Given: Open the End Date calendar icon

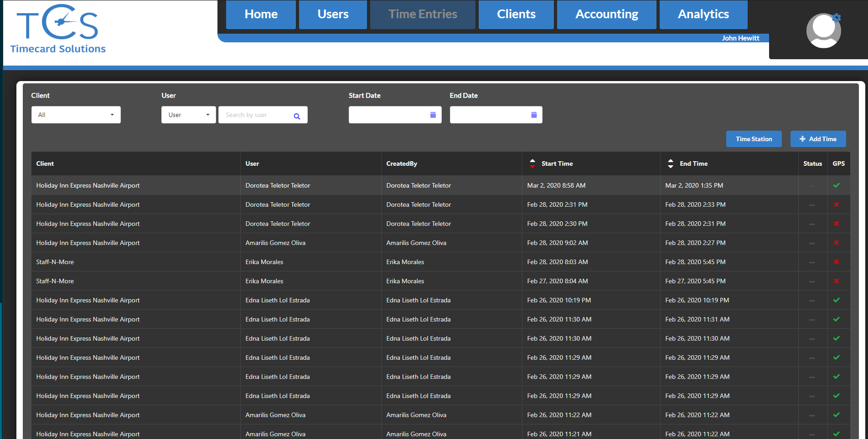Looking at the screenshot, I should tap(533, 115).
